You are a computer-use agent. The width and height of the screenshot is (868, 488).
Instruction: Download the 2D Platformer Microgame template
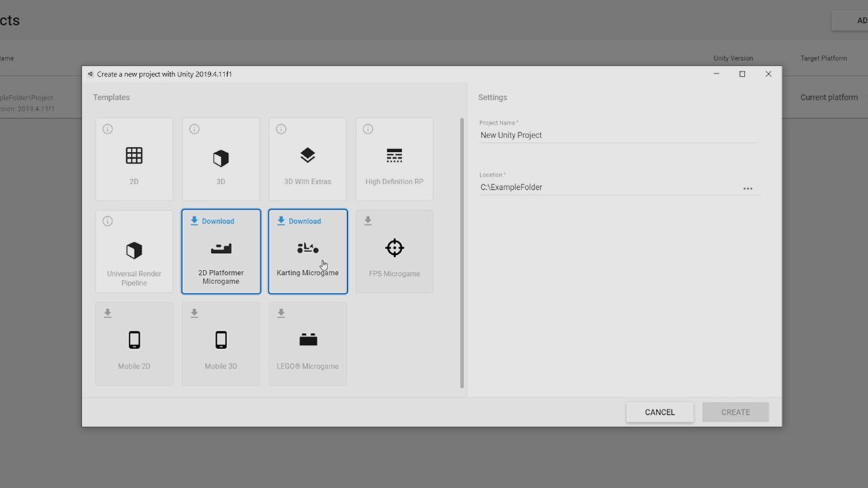click(212, 221)
